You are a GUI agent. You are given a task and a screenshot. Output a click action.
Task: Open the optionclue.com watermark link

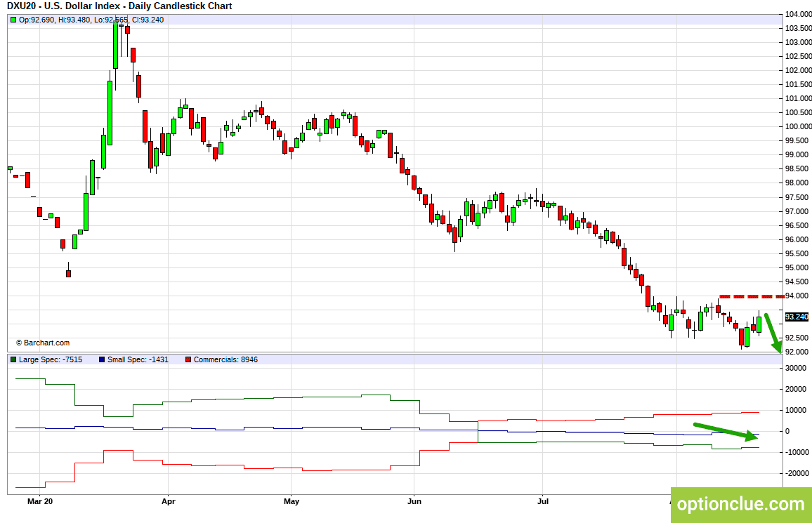click(740, 504)
